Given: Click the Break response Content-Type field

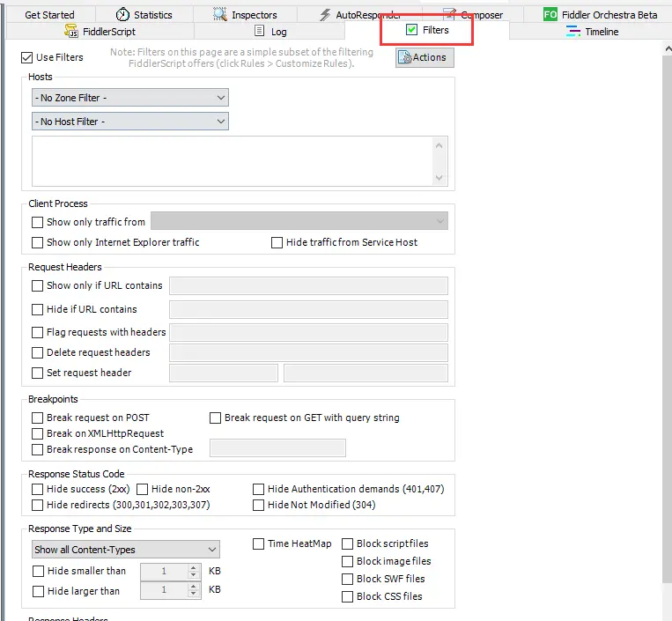Looking at the screenshot, I should (277, 447).
